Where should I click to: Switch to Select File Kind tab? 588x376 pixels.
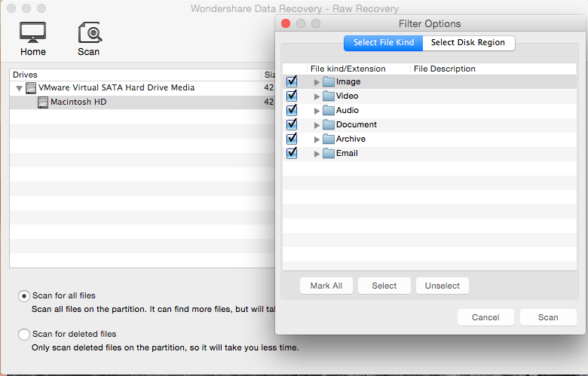[x=383, y=43]
